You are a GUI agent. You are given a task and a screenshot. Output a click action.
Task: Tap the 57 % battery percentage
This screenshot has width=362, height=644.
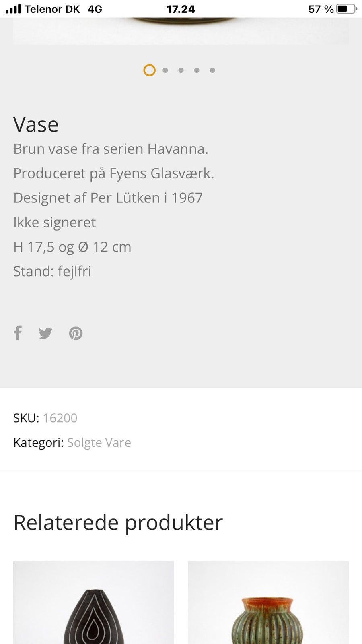321,9
